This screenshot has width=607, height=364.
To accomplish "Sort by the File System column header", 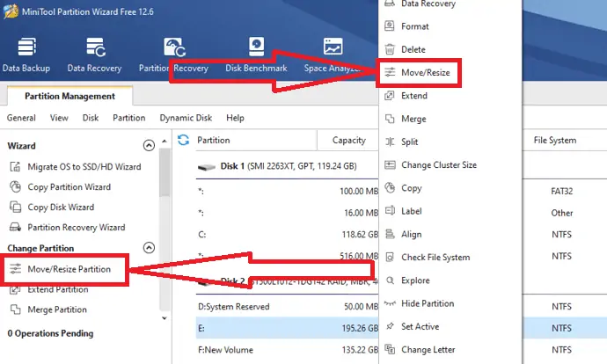I will pyautogui.click(x=555, y=140).
